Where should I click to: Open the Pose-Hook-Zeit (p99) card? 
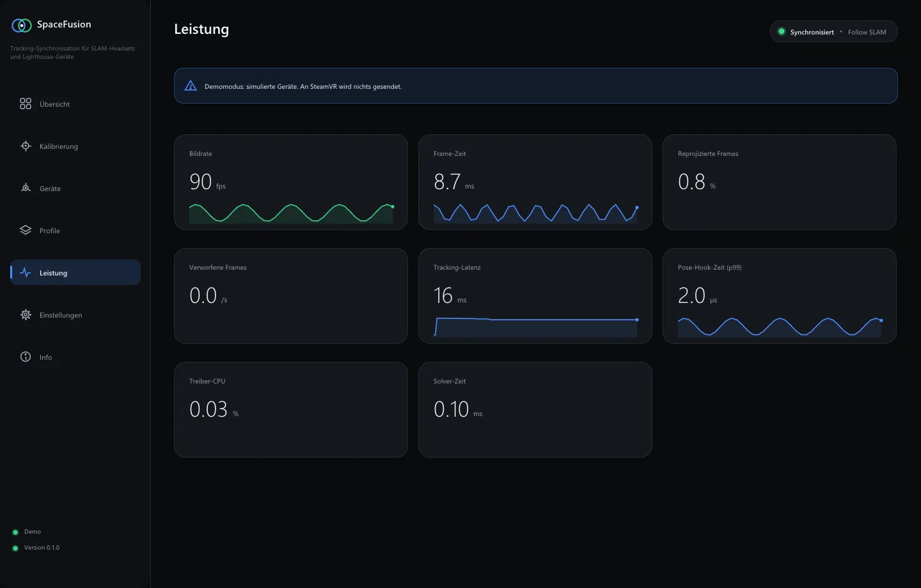780,296
